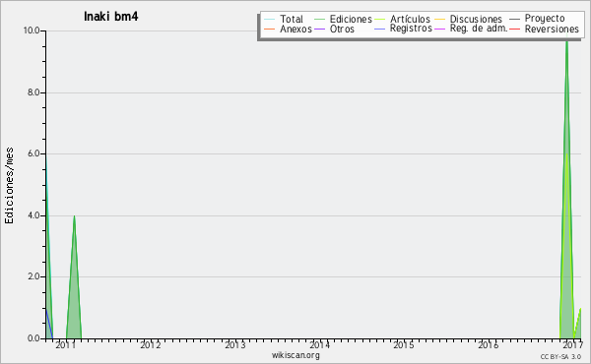Click the 4.0 Y-axis tick label
Screen dimensions: 591x364
click(x=33, y=215)
